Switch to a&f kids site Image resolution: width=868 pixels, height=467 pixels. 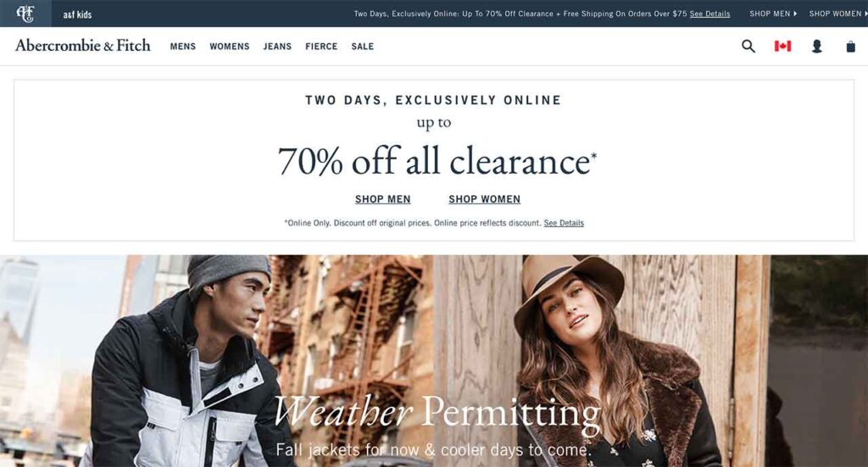(77, 14)
